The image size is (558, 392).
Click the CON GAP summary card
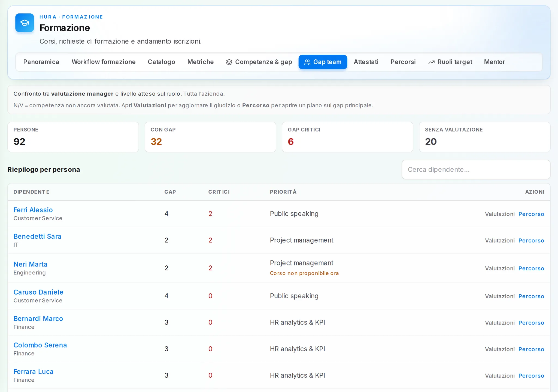210,137
